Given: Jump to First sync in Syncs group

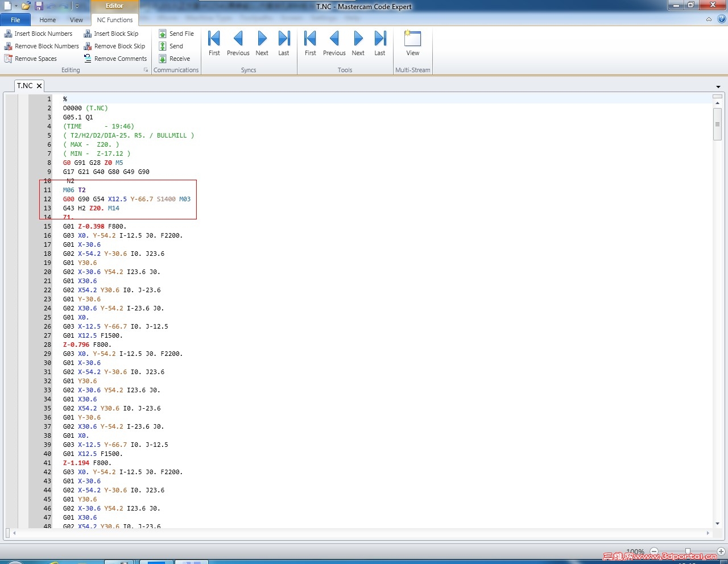Looking at the screenshot, I should point(214,43).
